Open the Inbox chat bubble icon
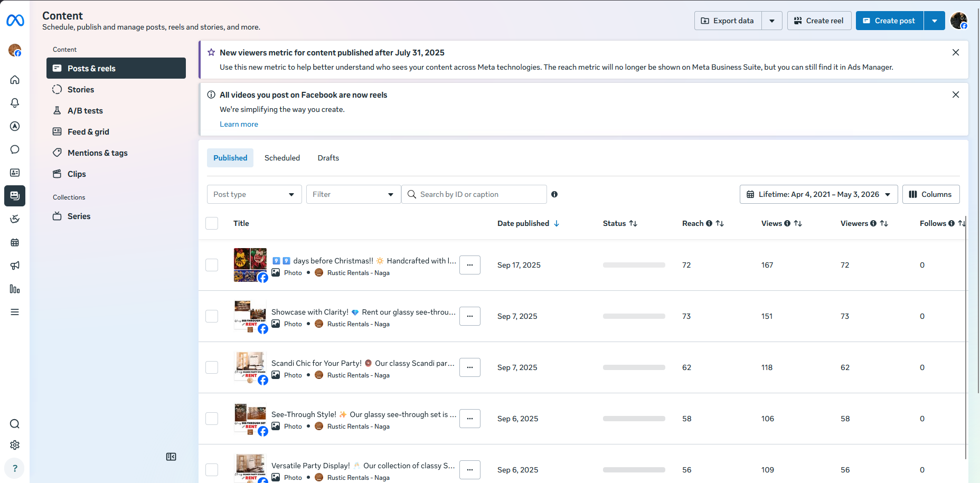Screen dimensions: 980x483 point(15,149)
